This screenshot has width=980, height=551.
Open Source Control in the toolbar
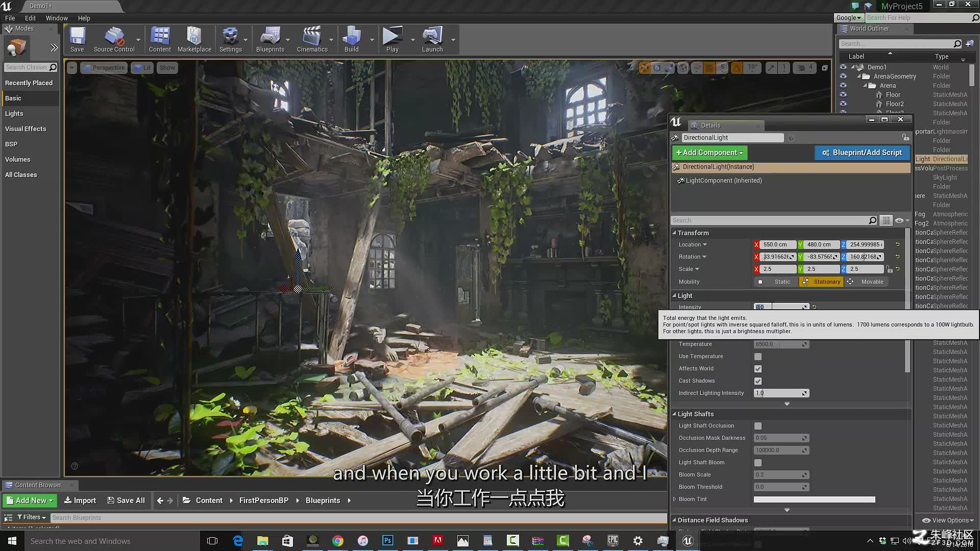pos(114,40)
